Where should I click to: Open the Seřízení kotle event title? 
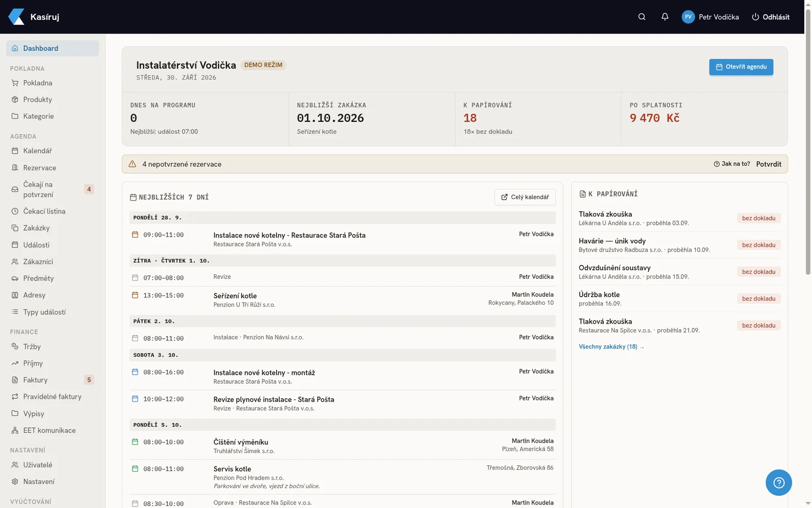pyautogui.click(x=235, y=296)
